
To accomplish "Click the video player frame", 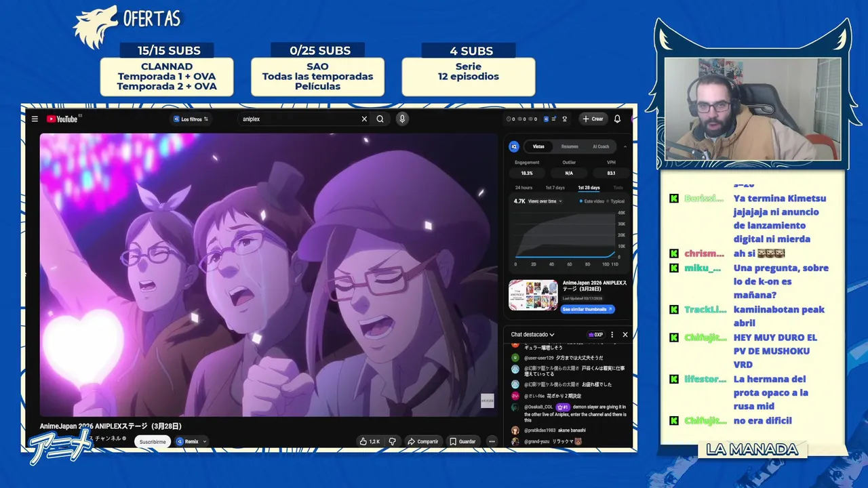I will 269,274.
